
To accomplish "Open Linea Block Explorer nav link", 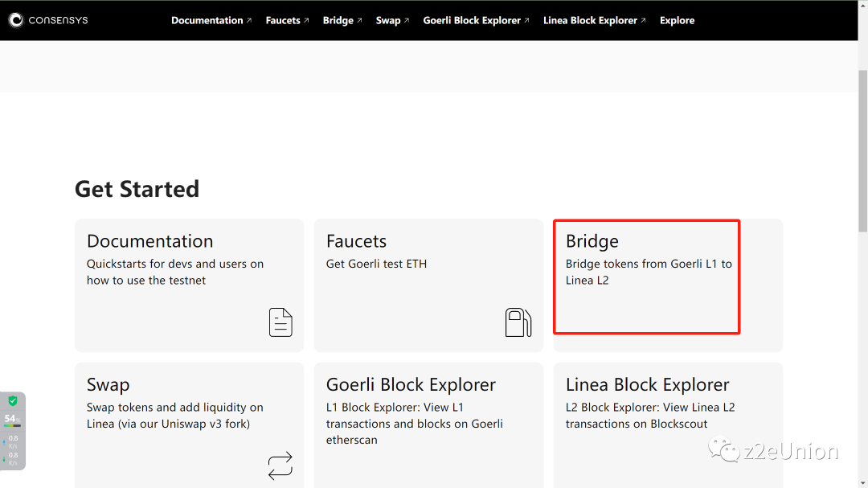I will tap(590, 20).
